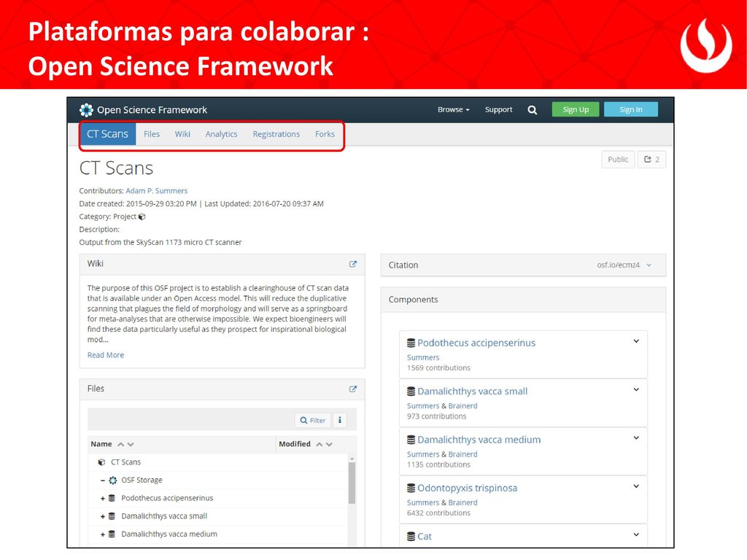Select the CT Scans project tab

(x=108, y=134)
